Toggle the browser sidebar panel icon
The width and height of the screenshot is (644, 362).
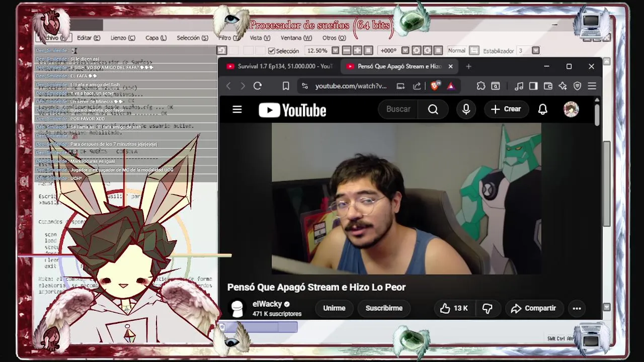pos(533,86)
